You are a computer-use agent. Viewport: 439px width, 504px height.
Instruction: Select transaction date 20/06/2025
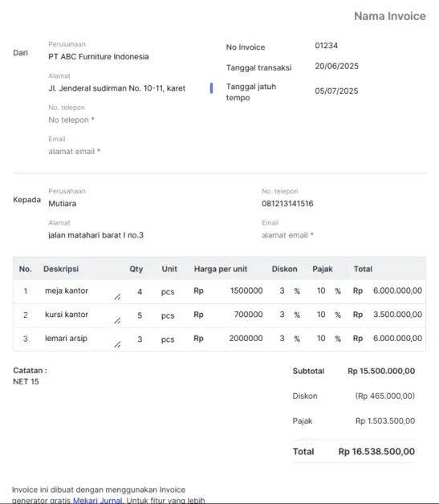(x=336, y=66)
